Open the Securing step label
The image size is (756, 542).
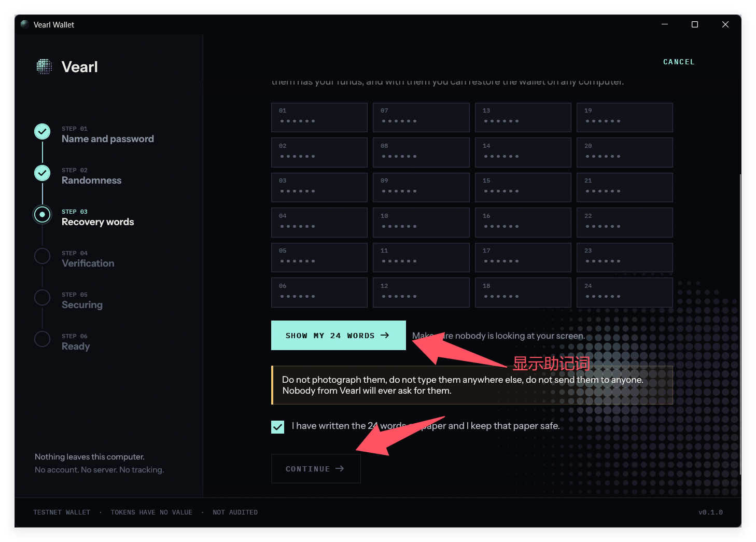coord(82,305)
